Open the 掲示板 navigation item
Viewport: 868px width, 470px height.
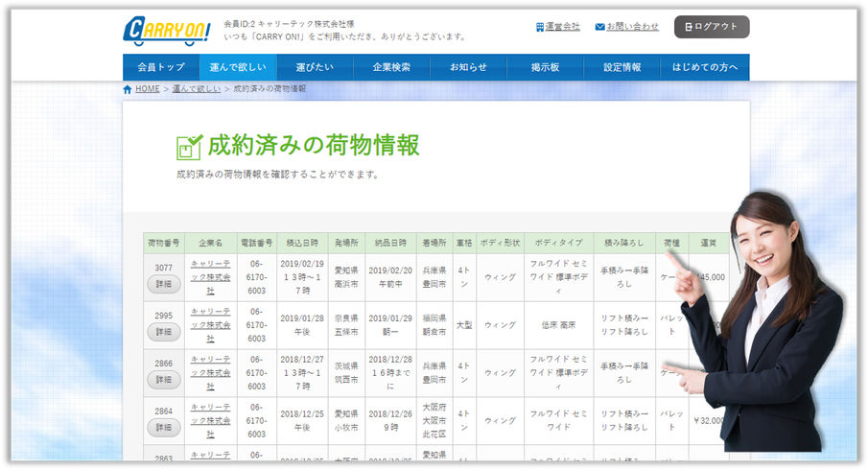tap(546, 67)
